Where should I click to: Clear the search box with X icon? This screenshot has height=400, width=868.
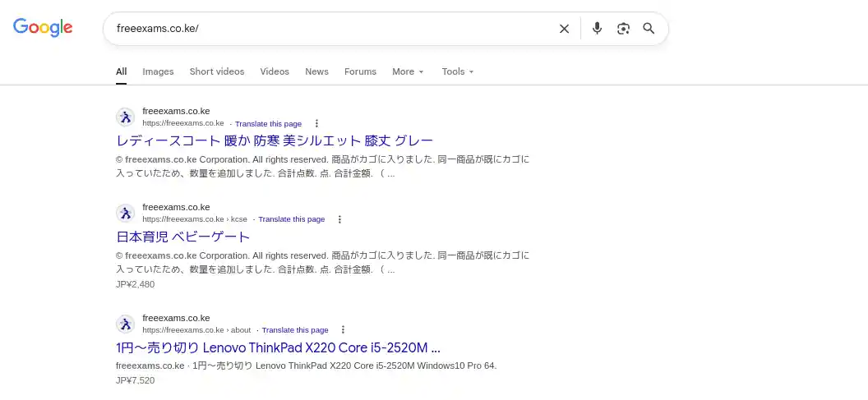564,29
